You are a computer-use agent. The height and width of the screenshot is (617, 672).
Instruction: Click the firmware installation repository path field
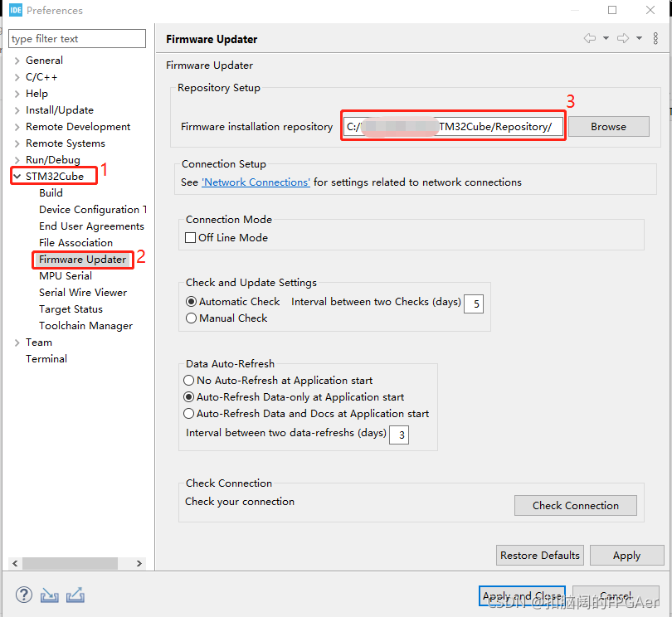pyautogui.click(x=454, y=126)
